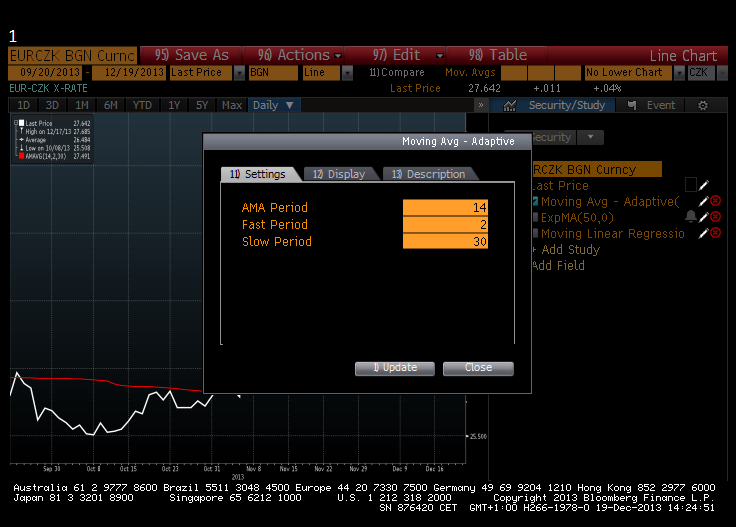Remove Moving Avg - Adaptive study red X
This screenshot has width=736, height=527.
(715, 201)
